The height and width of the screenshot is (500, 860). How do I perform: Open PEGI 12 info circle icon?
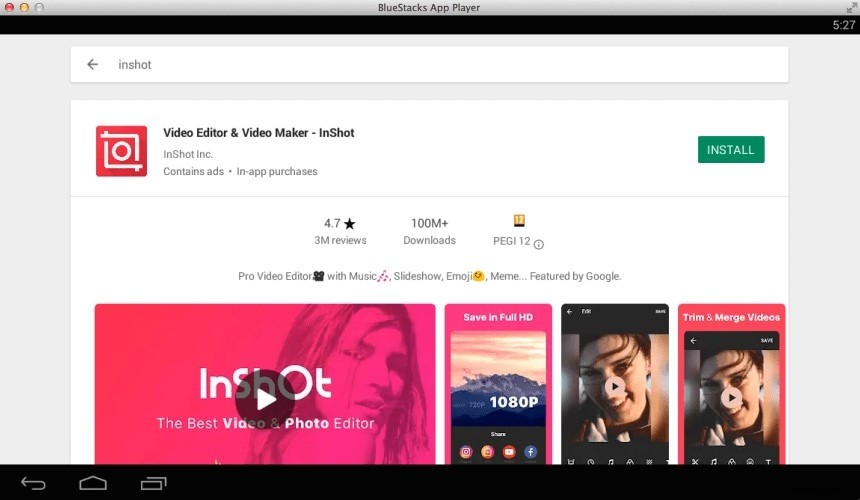(539, 245)
